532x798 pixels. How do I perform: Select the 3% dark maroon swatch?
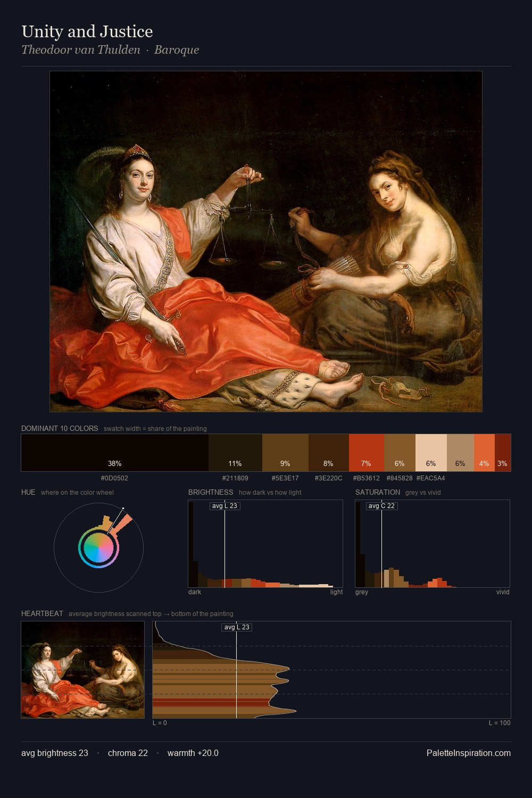pyautogui.click(x=503, y=453)
